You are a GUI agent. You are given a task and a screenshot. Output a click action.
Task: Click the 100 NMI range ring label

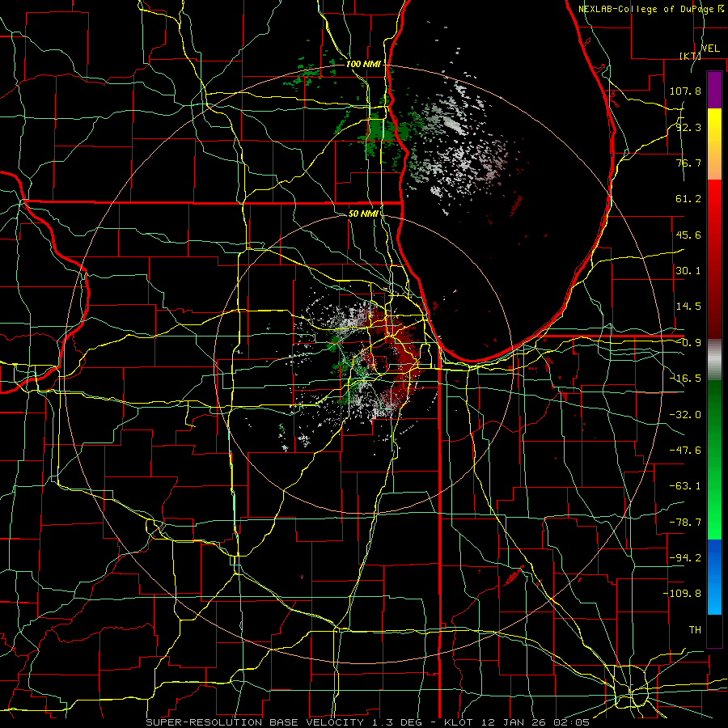(x=363, y=64)
